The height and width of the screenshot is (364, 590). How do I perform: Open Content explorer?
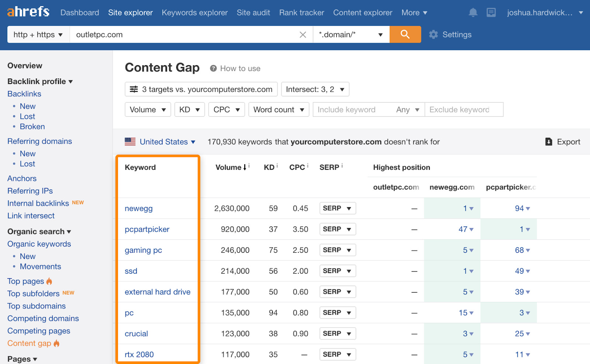pyautogui.click(x=363, y=13)
